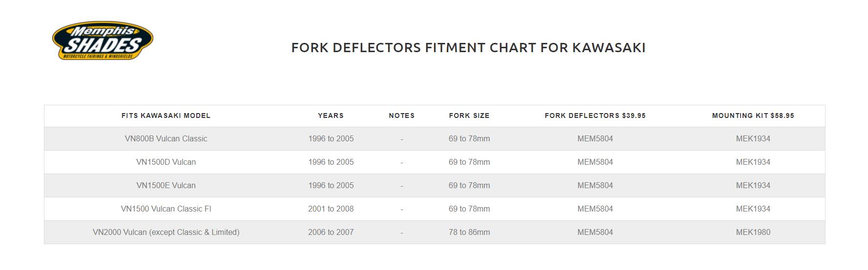Click the Notes column header
The width and height of the screenshot is (868, 270).
point(401,116)
